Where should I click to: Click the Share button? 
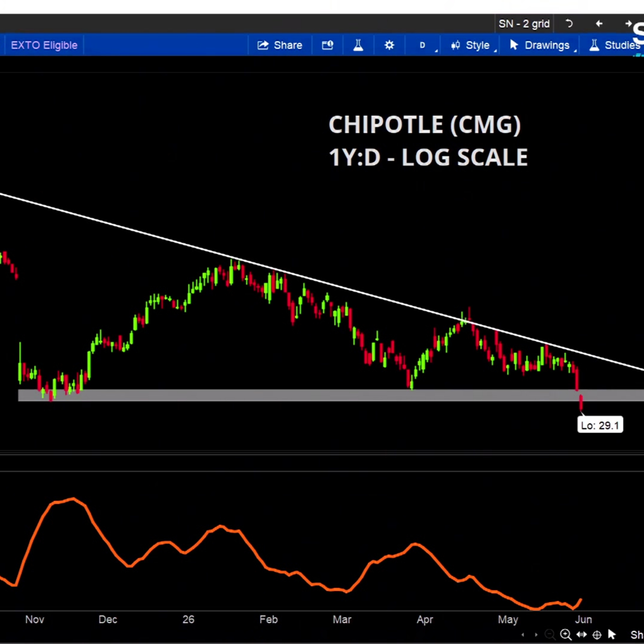280,45
